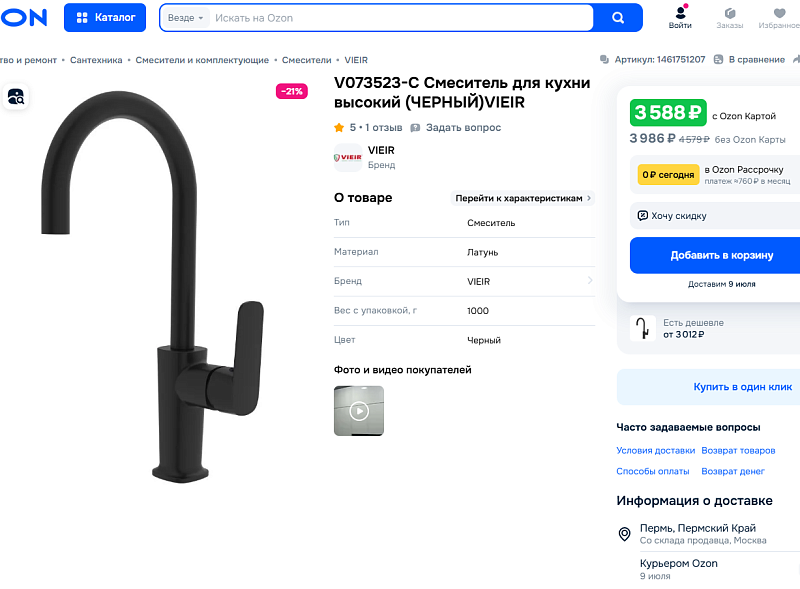The height and width of the screenshot is (589, 800).
Task: Open the Каталог menu
Action: click(105, 17)
